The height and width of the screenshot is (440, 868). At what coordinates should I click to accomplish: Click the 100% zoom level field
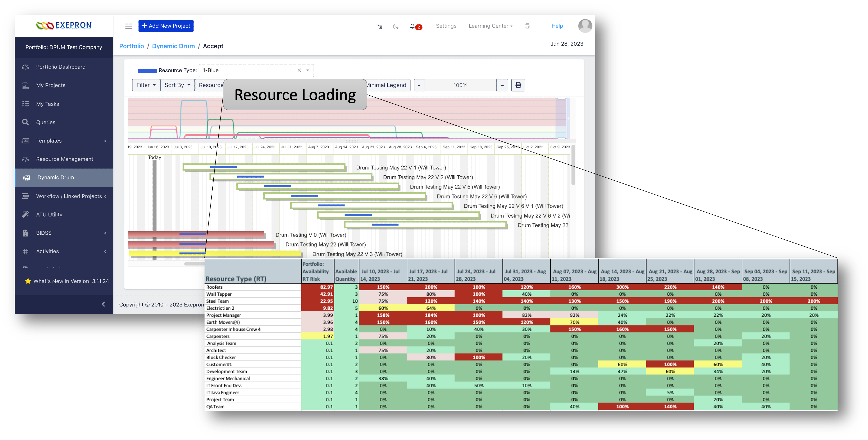coord(460,85)
